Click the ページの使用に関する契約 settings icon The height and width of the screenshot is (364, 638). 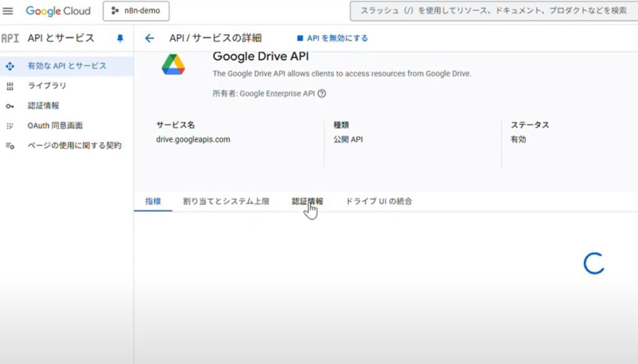tap(10, 146)
